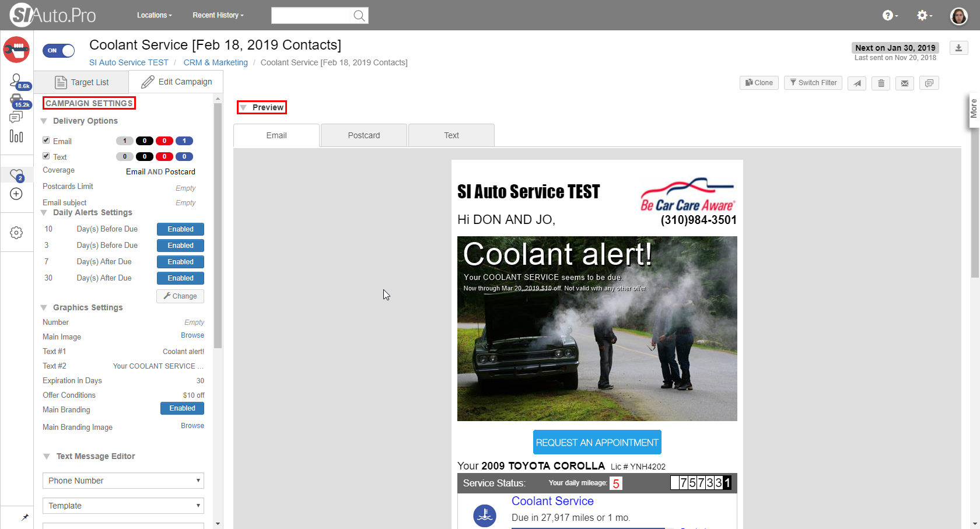Open the help question mark menu
980x529 pixels.
890,15
